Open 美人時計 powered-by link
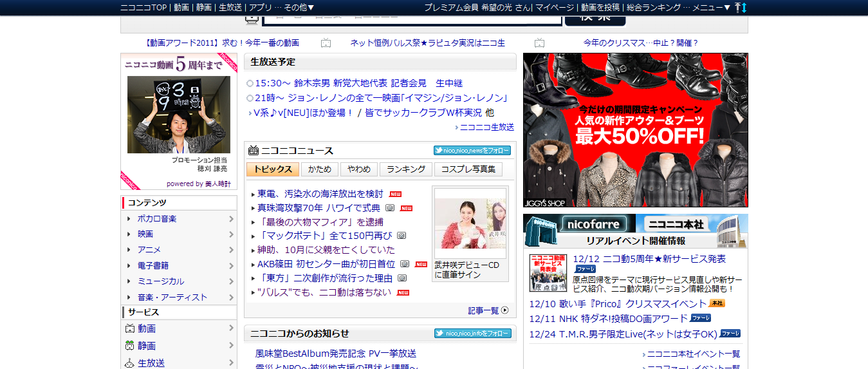 click(218, 184)
